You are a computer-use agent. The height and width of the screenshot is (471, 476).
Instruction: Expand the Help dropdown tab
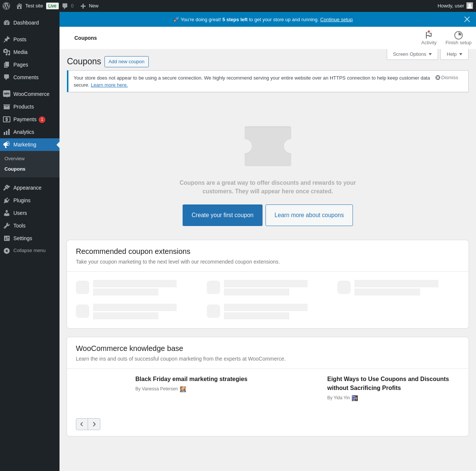(454, 54)
